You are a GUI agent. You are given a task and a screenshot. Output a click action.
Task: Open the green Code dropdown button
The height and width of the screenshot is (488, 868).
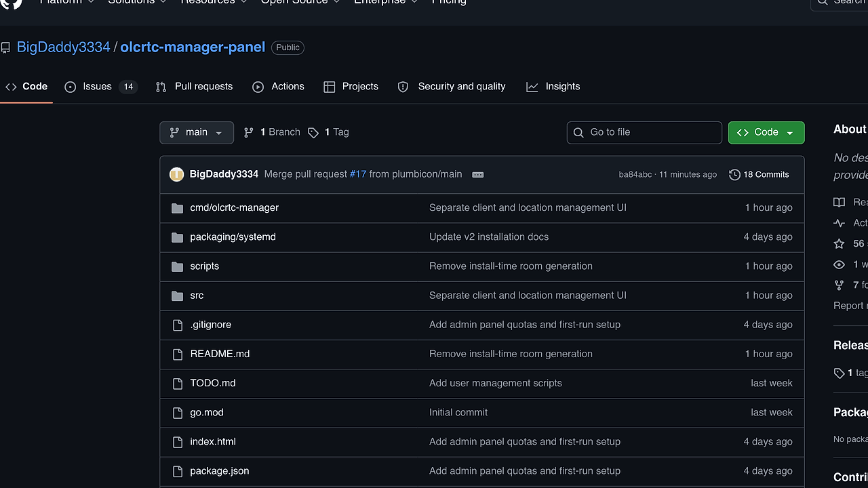[x=766, y=132]
